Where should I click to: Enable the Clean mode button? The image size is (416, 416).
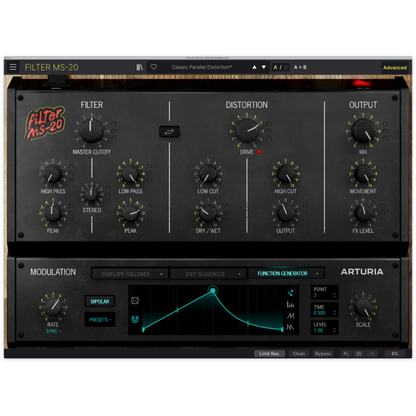(x=299, y=354)
